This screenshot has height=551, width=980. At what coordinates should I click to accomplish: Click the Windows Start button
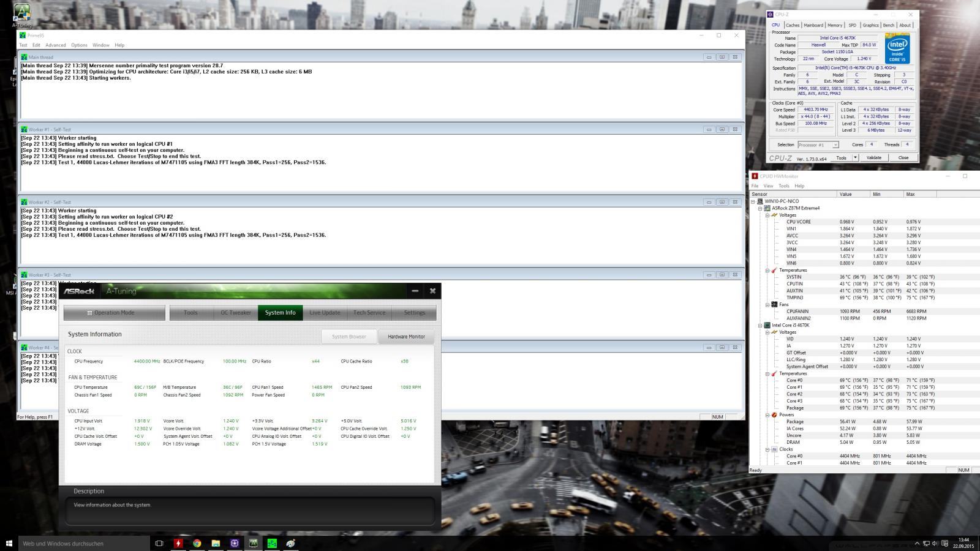(x=9, y=543)
